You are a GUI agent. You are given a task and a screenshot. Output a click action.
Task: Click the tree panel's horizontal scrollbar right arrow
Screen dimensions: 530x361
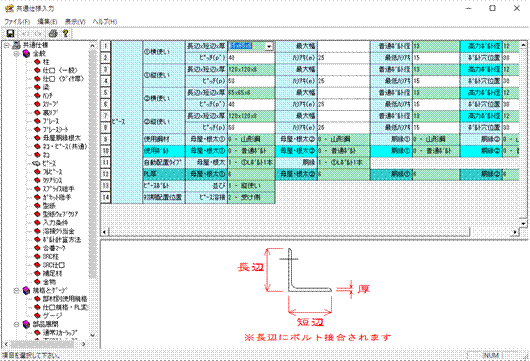(x=84, y=344)
